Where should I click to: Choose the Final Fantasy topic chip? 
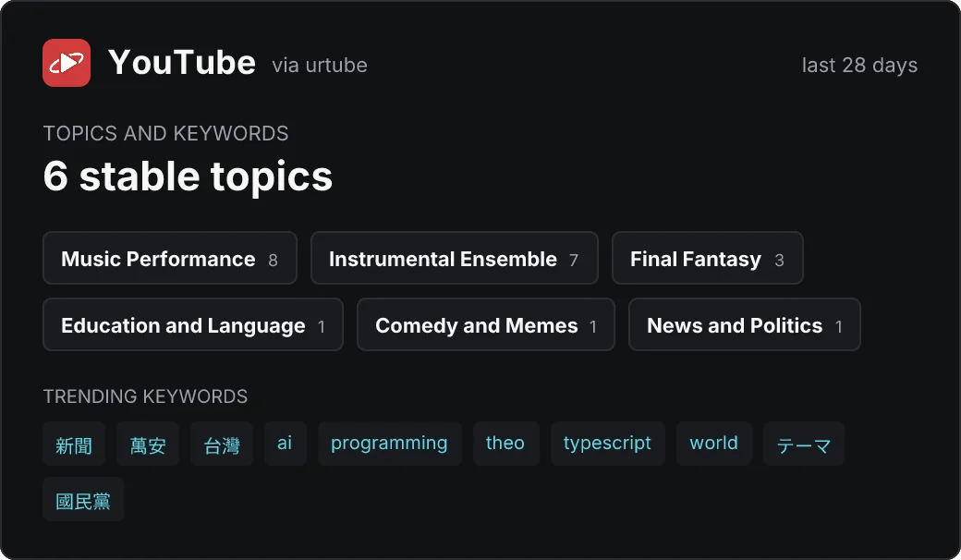(707, 258)
